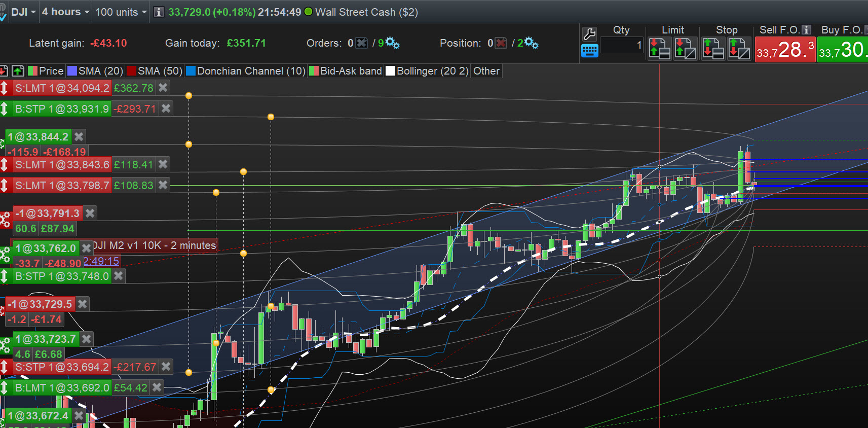Click the red Sell price button
This screenshot has width=868, height=428.
tap(785, 50)
